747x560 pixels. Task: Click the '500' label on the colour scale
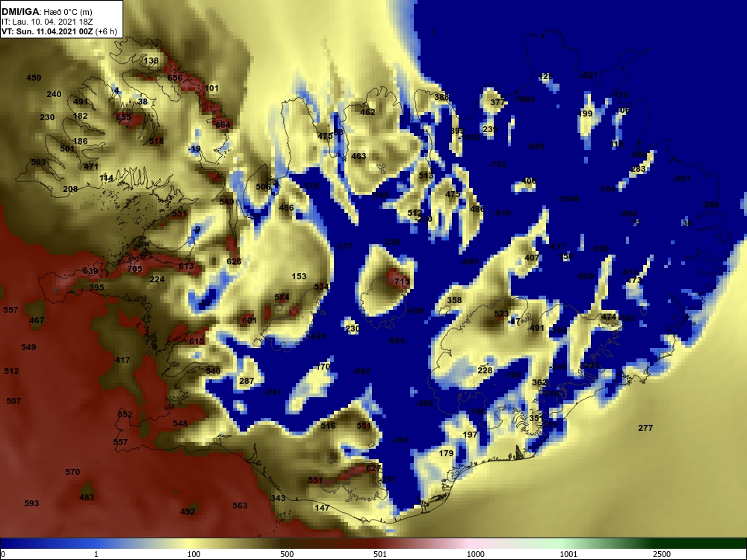coord(287,554)
